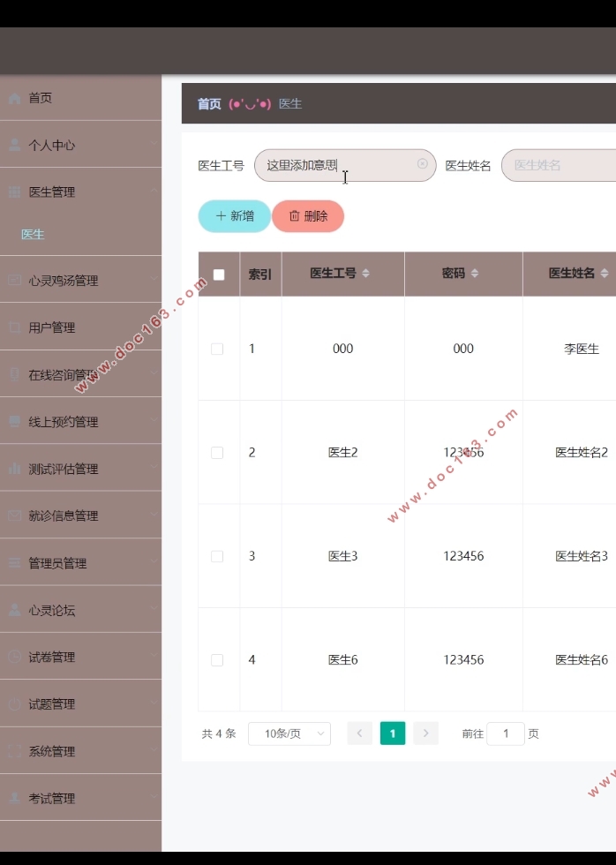
Task: Expand 管理员管理 menu chevron
Action: 154,560
